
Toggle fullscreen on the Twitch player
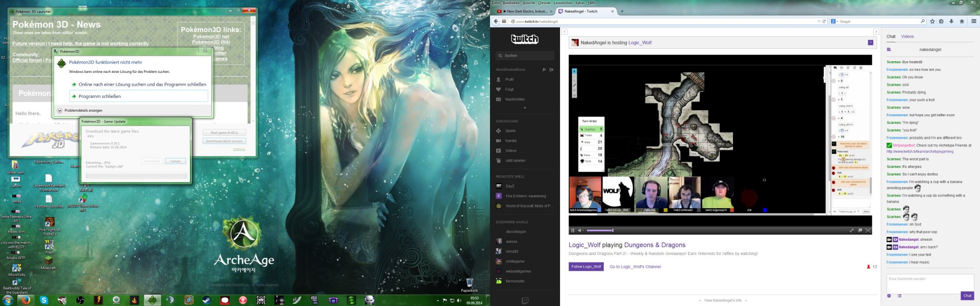pos(868,231)
